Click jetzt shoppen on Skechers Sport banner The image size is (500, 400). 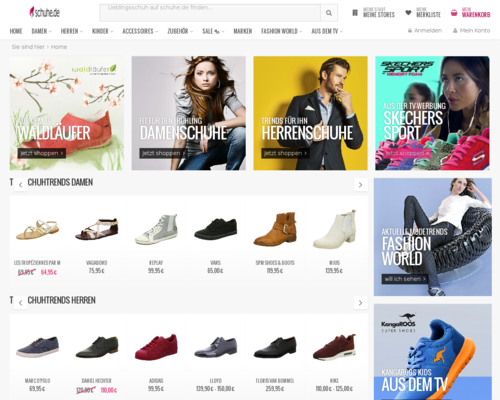(407, 153)
